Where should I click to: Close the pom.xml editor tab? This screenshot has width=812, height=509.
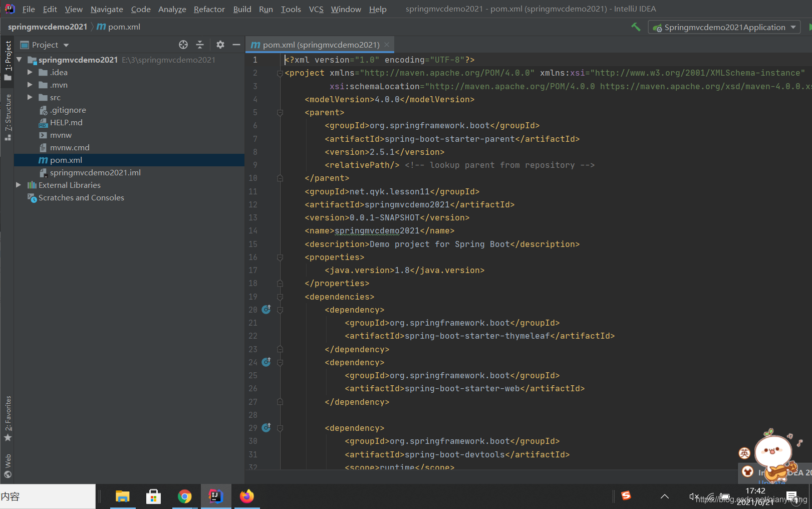pos(387,45)
